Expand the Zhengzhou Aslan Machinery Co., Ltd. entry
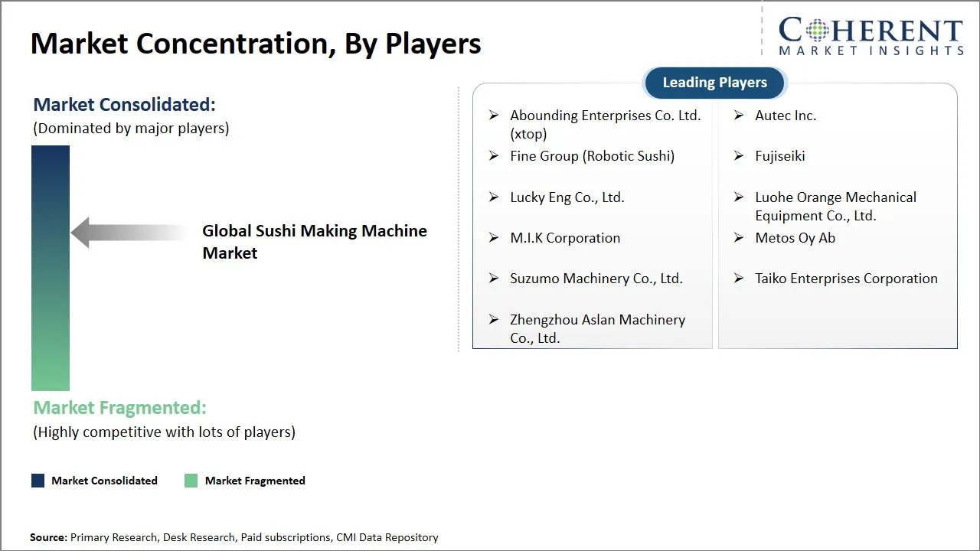The height and width of the screenshot is (551, 980). pyautogui.click(x=597, y=328)
